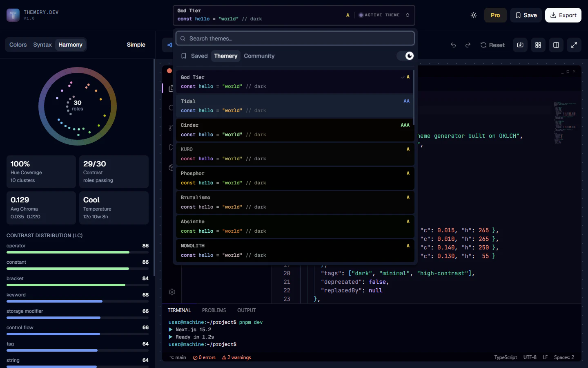Open settings via the gear icon
Screen dimensions: 588x368
click(172, 292)
